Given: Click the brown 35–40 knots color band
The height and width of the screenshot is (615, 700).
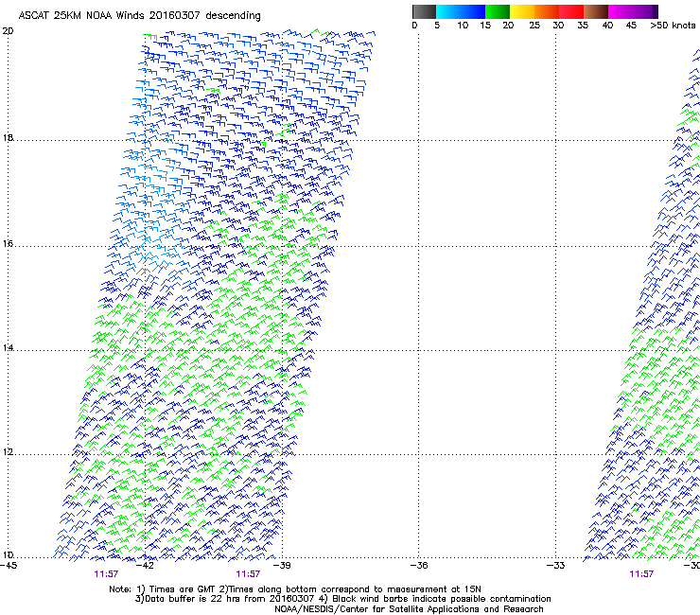Looking at the screenshot, I should [596, 11].
